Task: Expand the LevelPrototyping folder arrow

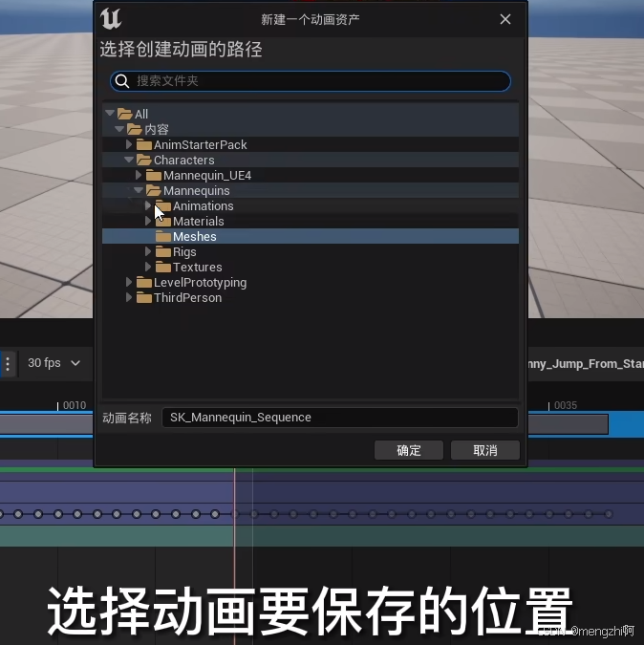Action: click(x=129, y=282)
